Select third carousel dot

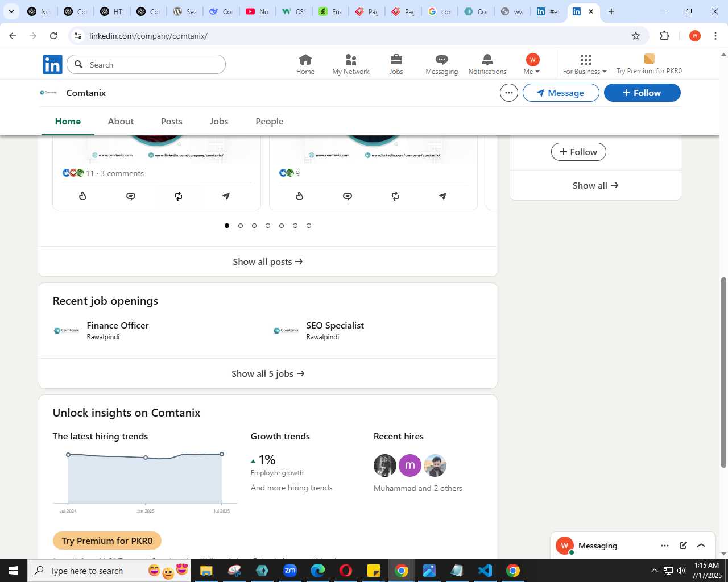[x=254, y=226]
